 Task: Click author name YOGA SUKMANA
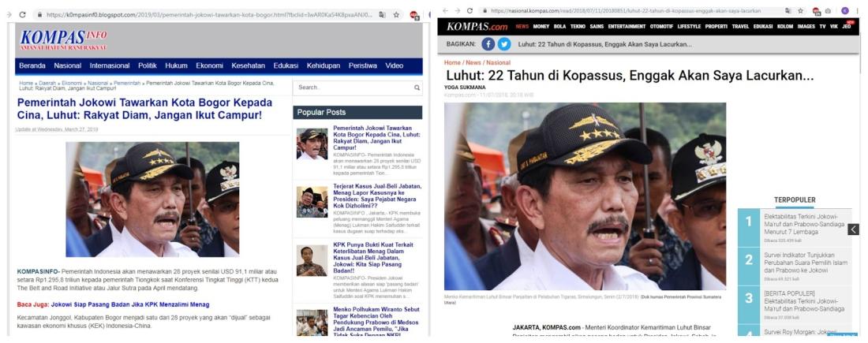pos(465,88)
